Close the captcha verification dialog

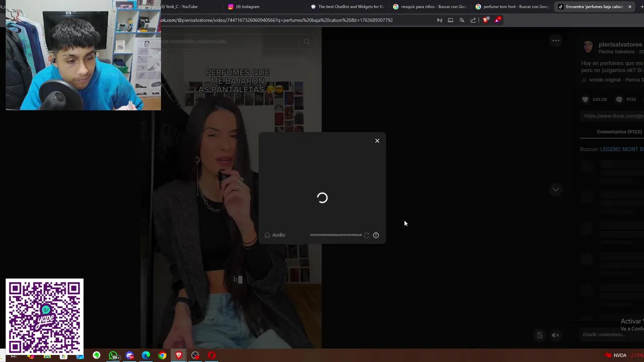click(377, 141)
